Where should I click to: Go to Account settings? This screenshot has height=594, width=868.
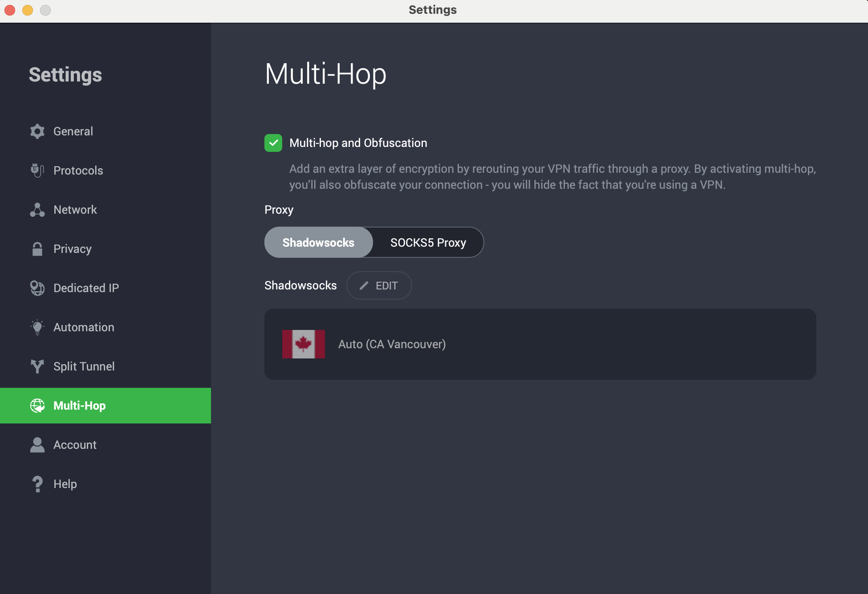(x=75, y=444)
